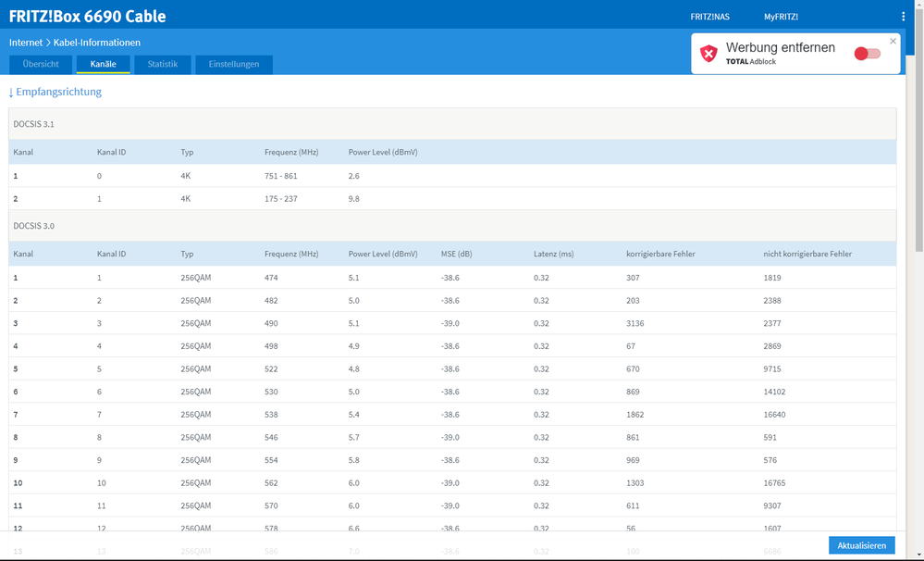The image size is (924, 561).
Task: Toggle the Werbung entfernen switch
Action: click(867, 54)
